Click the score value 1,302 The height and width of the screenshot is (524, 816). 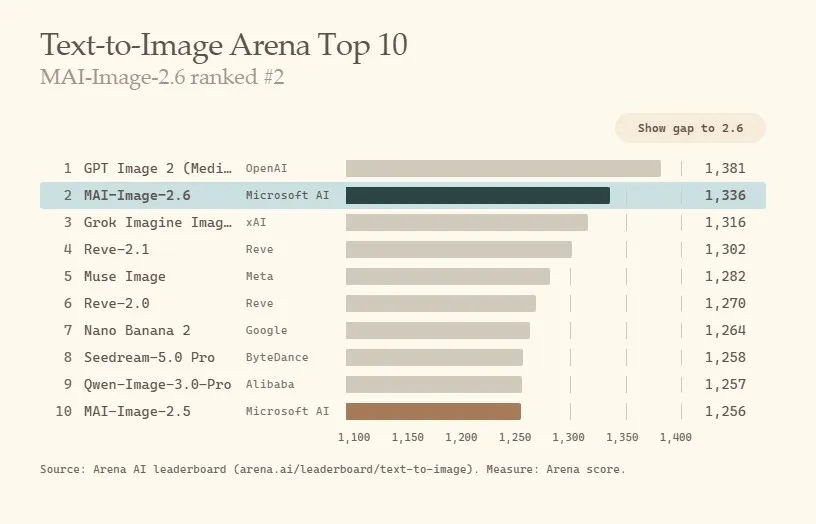(725, 249)
